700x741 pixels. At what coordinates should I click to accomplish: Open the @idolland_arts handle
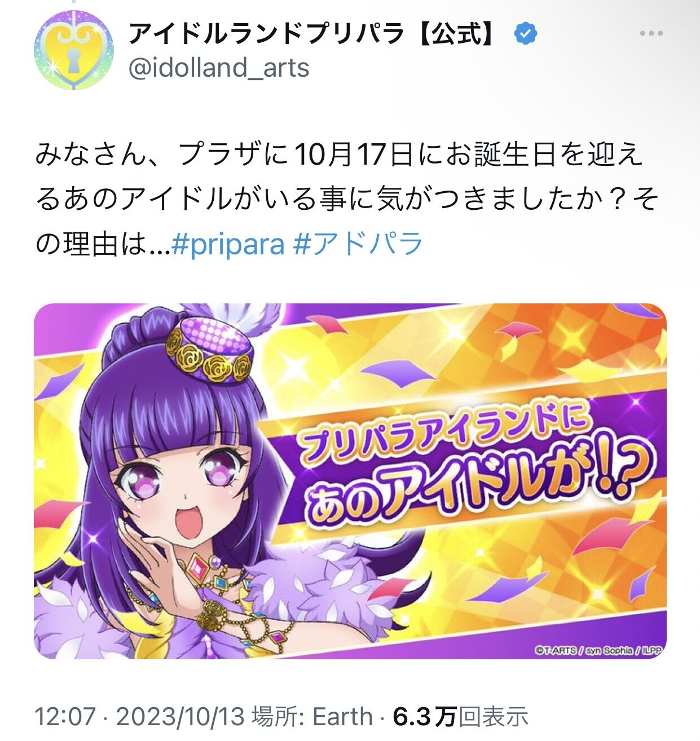coord(219,68)
